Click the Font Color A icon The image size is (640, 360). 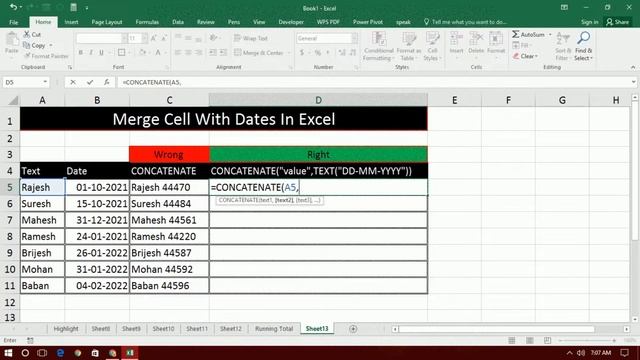tap(158, 52)
